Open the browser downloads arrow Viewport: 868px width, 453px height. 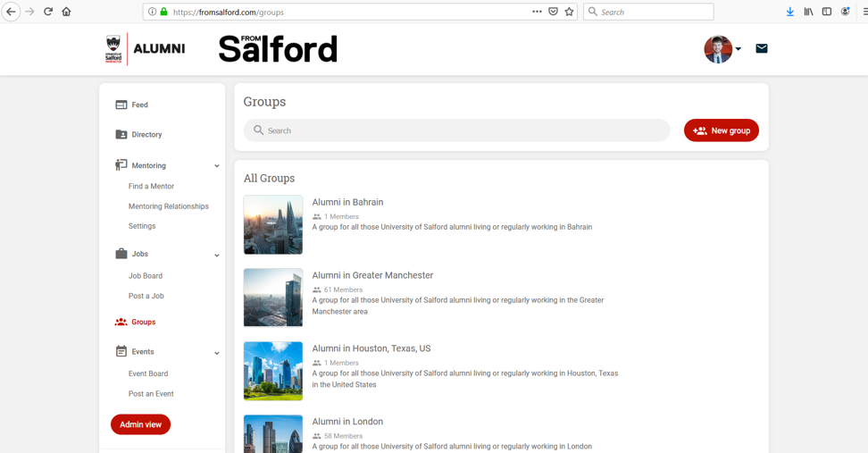point(790,12)
